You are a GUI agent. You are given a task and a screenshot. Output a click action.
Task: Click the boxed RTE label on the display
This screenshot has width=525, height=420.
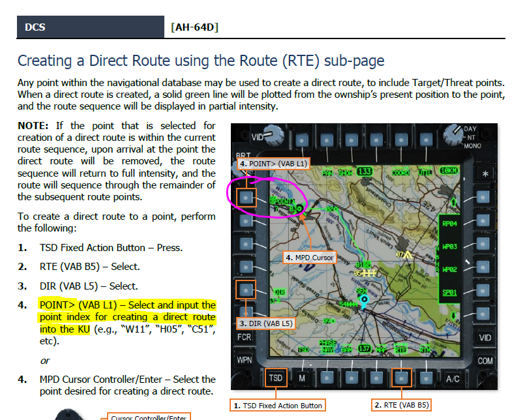click(x=400, y=349)
